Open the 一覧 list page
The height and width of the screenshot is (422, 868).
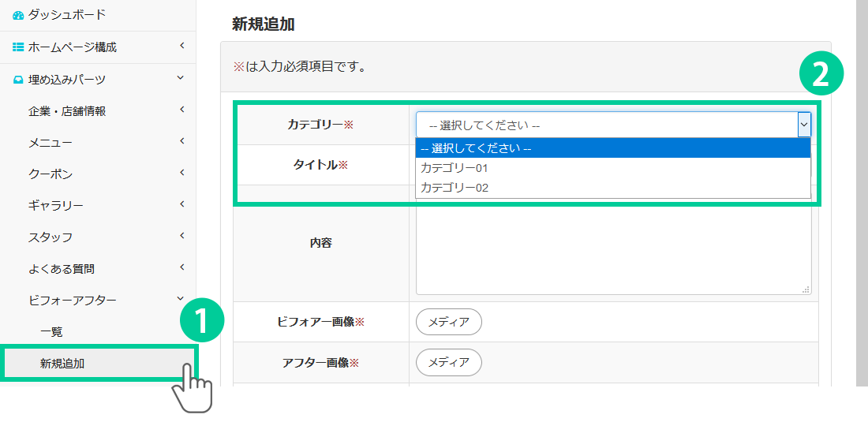point(51,332)
